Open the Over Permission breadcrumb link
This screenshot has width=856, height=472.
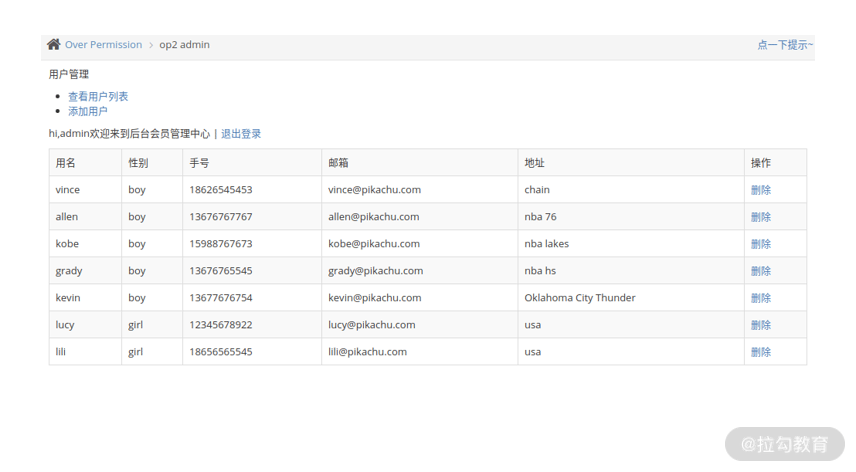coord(103,45)
